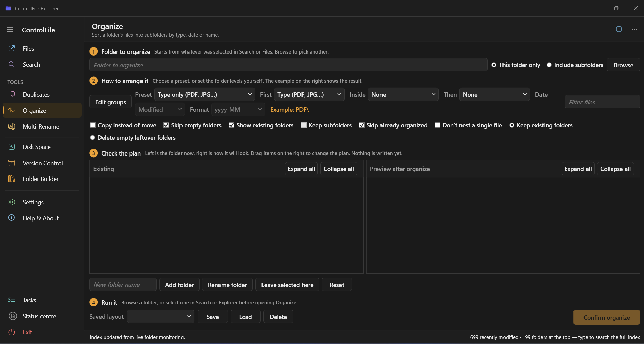Restore down the ControlFile Explorer window

point(616,8)
